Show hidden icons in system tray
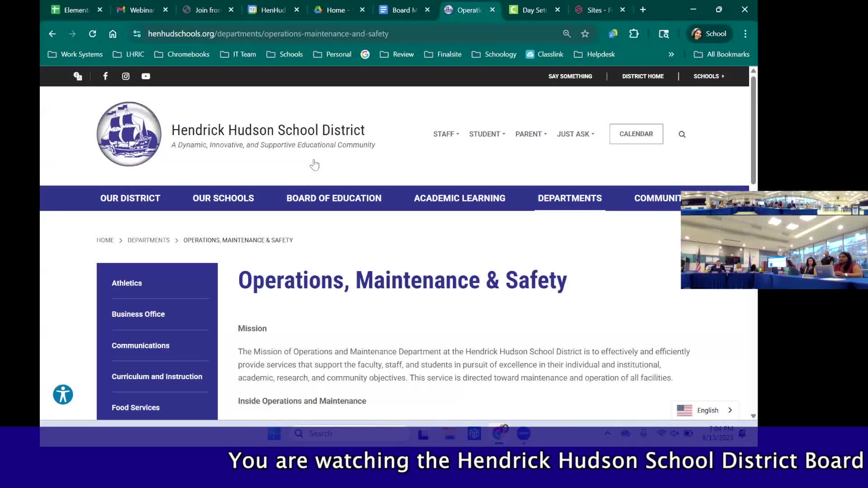 pos(608,433)
